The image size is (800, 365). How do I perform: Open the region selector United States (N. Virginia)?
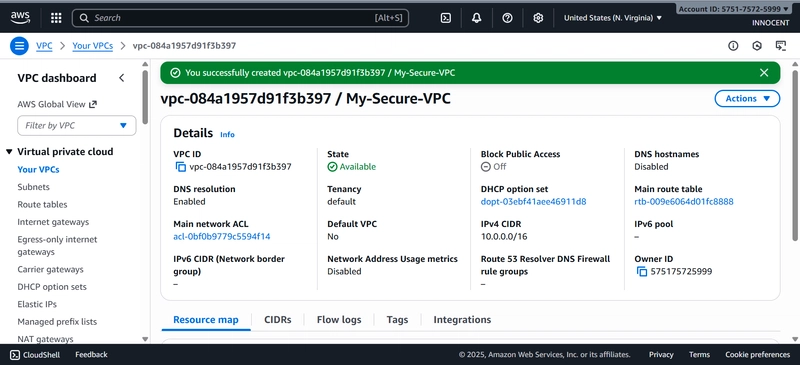point(613,18)
